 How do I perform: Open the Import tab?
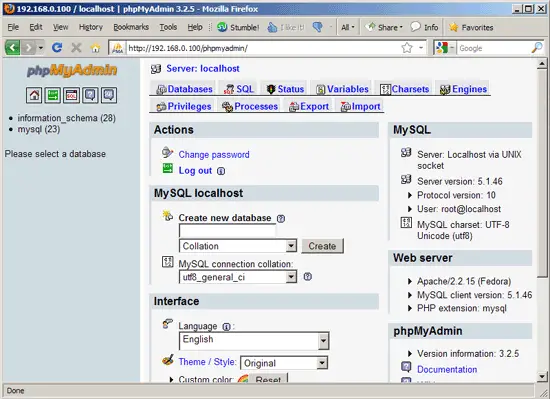pos(361,106)
